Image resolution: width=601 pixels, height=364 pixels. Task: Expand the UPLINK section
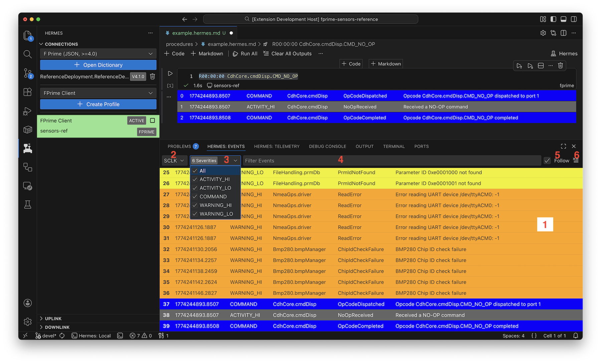53,319
